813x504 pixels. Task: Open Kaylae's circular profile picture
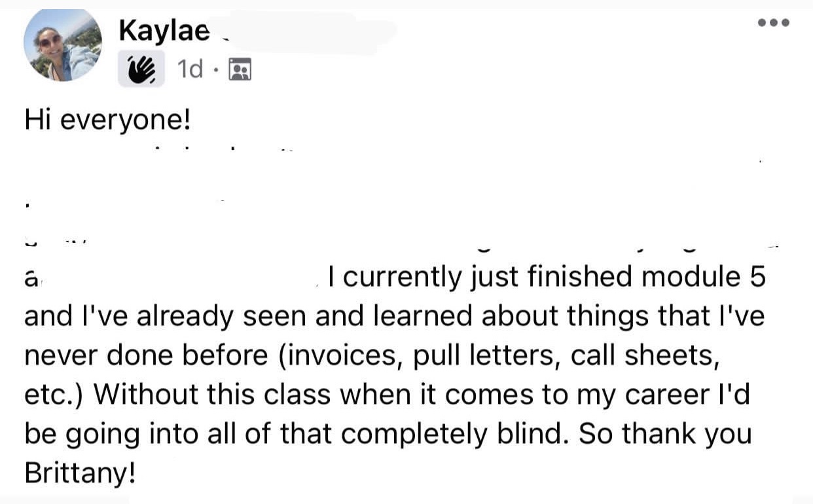[62, 45]
